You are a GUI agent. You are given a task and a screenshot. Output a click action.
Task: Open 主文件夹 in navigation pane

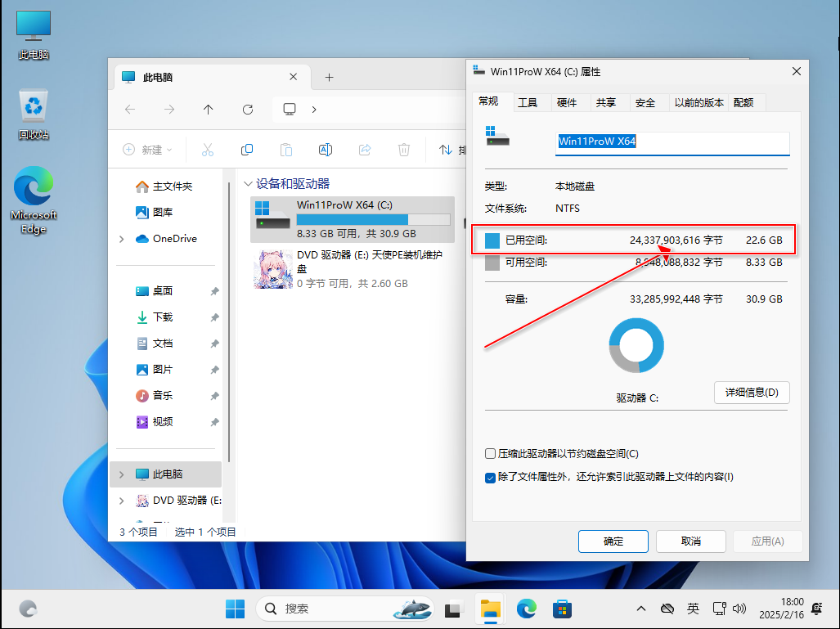click(x=164, y=186)
